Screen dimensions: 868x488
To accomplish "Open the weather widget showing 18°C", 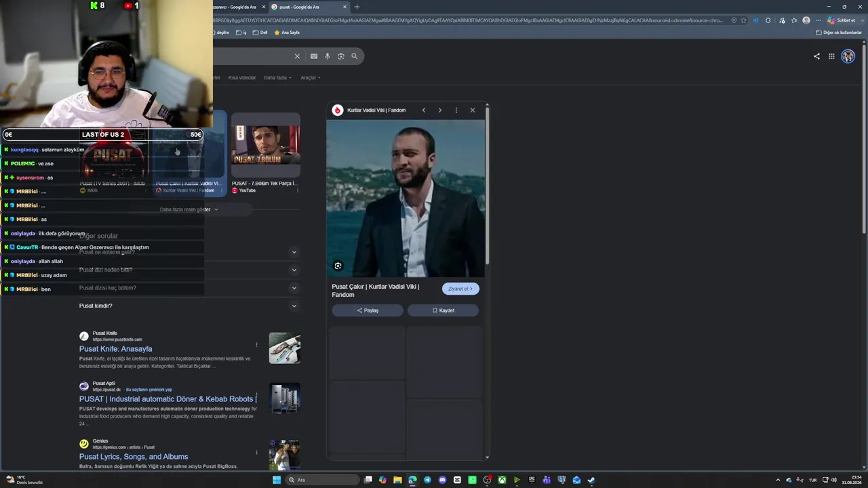I will tap(24, 480).
